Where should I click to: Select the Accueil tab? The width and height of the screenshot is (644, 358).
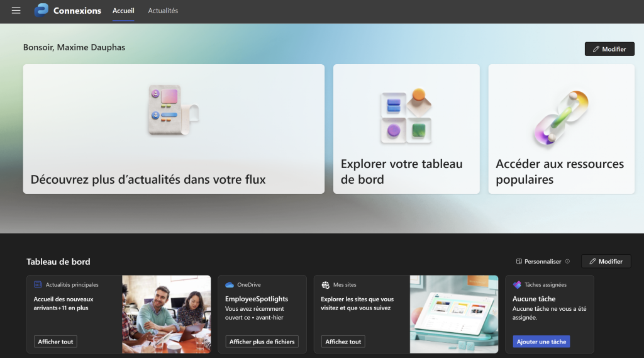pos(123,11)
